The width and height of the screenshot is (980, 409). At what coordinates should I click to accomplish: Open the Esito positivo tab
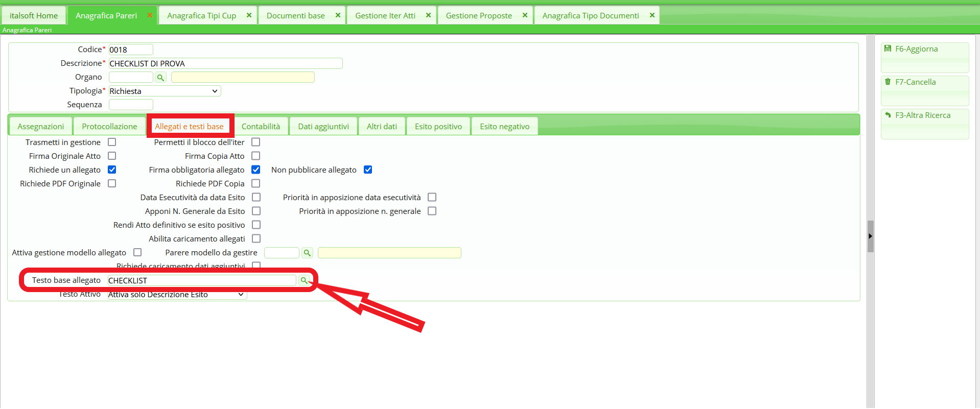(x=438, y=127)
